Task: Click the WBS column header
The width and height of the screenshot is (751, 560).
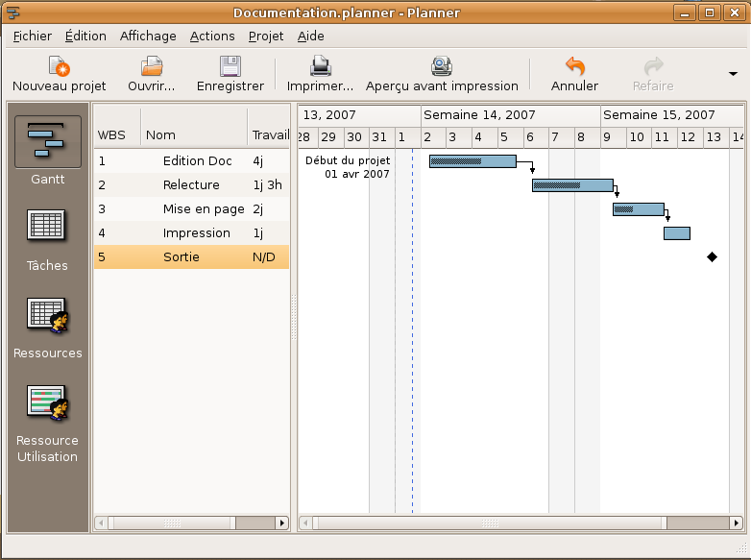Action: click(116, 135)
